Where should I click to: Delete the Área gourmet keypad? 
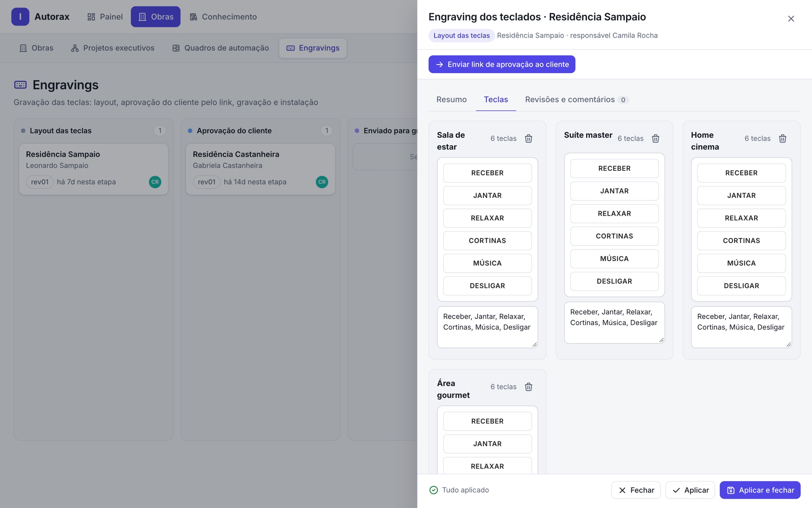click(x=528, y=387)
